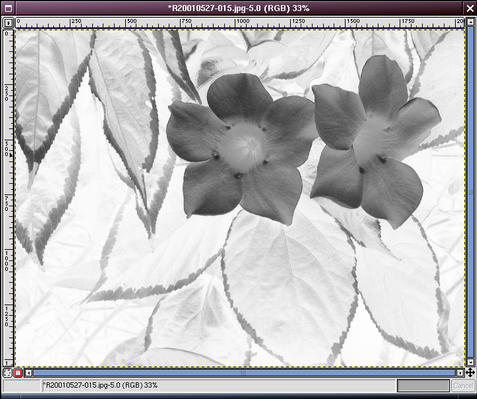Click the horizontal scrollbar left arrow

tap(28, 373)
